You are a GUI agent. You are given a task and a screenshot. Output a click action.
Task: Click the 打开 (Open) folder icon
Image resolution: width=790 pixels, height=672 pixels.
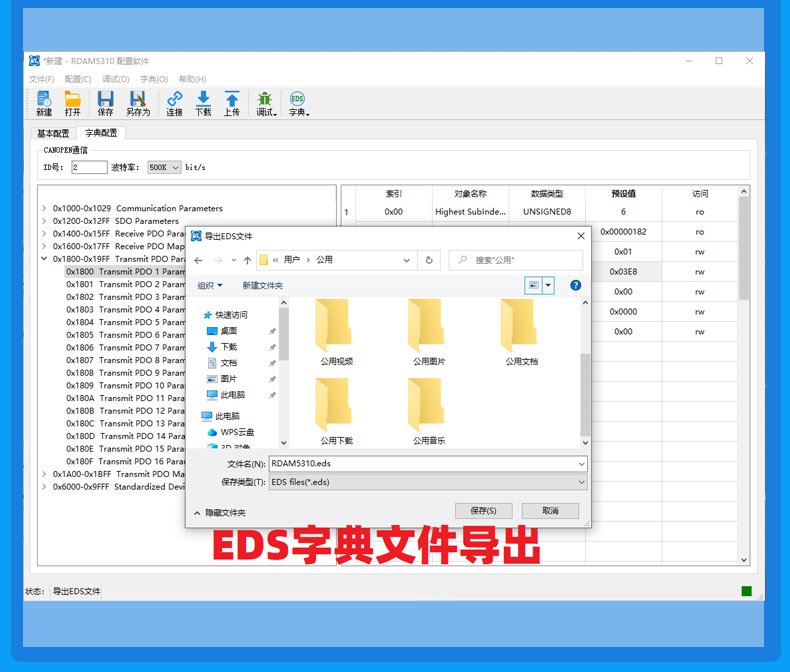(72, 99)
